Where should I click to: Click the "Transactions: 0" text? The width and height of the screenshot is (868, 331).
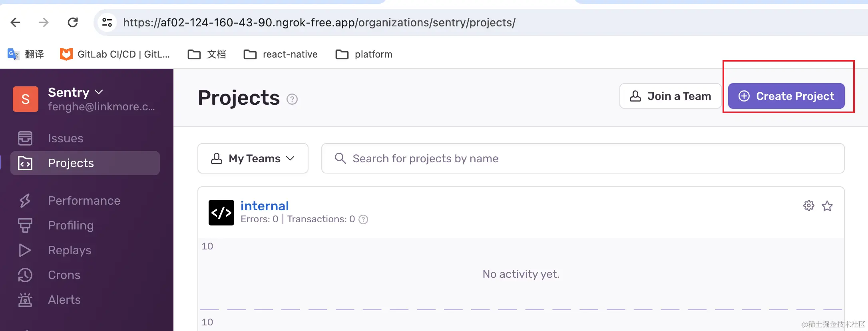[321, 219]
